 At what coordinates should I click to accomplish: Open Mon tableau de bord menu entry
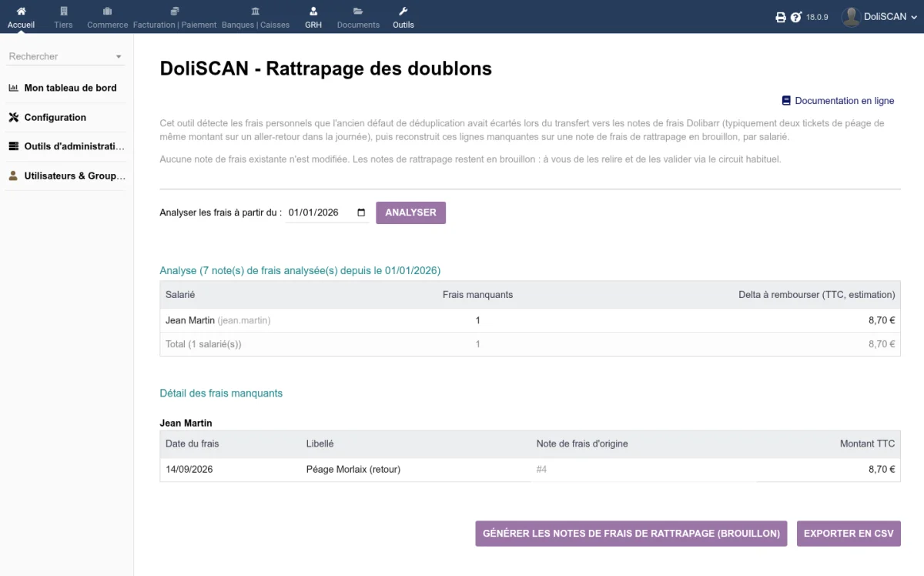point(70,88)
